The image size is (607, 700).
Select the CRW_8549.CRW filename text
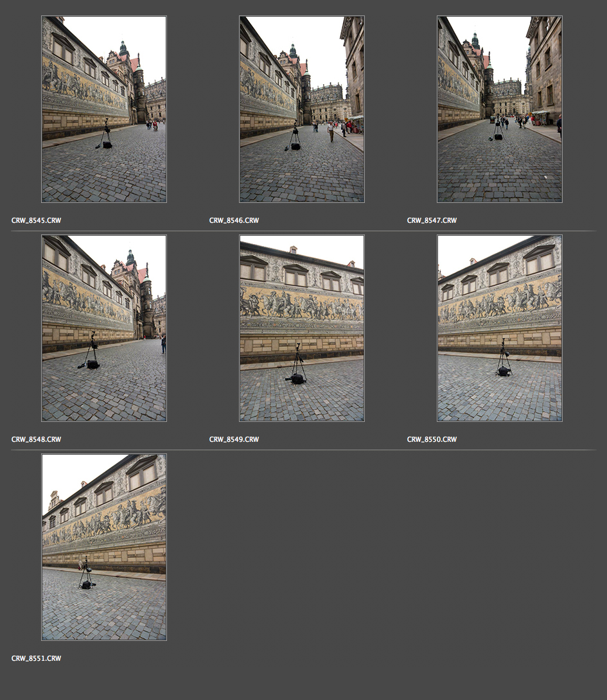[234, 439]
